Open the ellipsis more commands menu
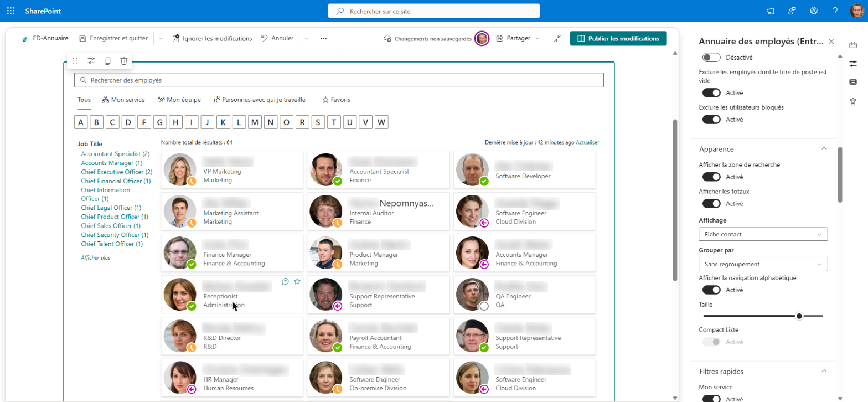The height and width of the screenshot is (402, 868). tap(324, 38)
